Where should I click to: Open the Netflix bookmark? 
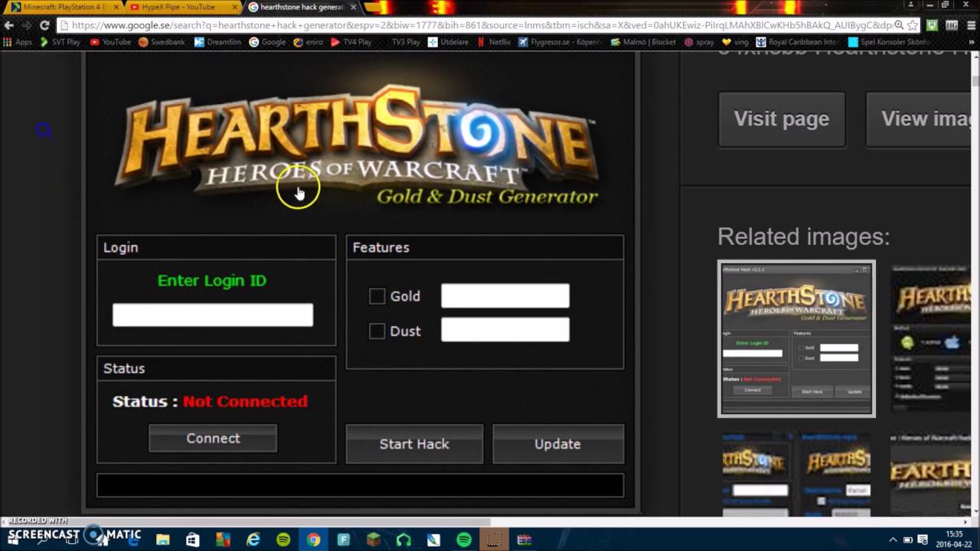[x=493, y=42]
